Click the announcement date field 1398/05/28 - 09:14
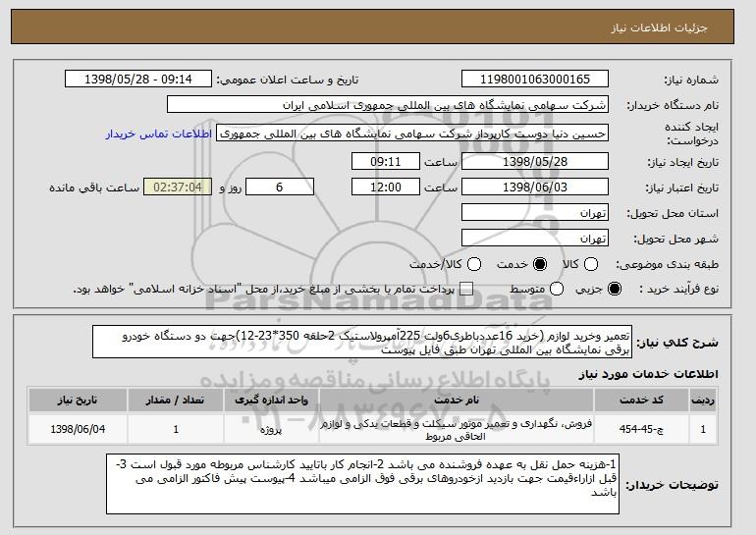 click(x=138, y=80)
